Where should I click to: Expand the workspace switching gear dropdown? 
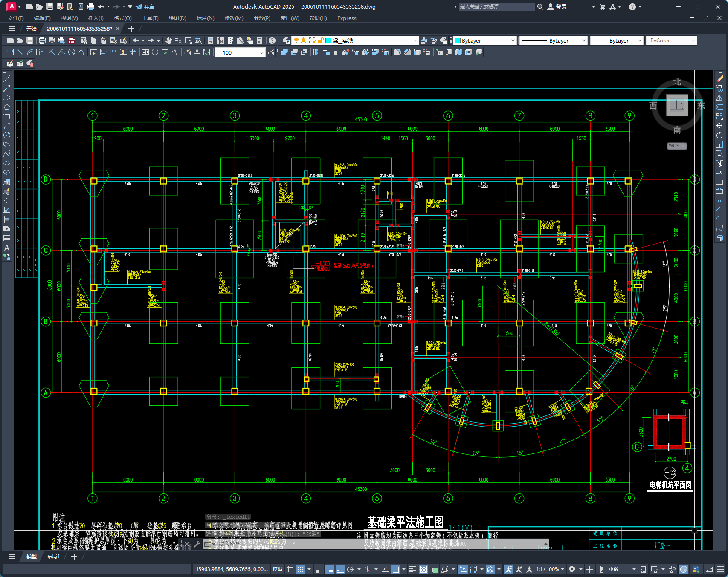pyautogui.click(x=580, y=569)
